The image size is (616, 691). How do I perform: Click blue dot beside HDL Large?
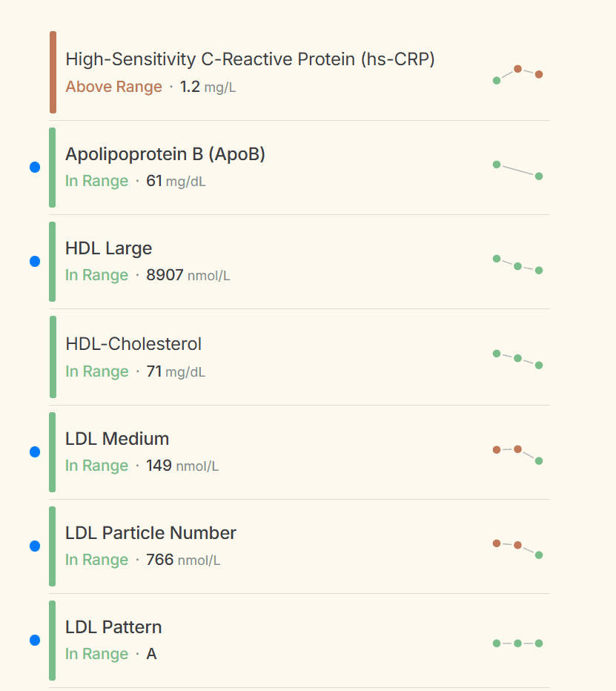35,262
